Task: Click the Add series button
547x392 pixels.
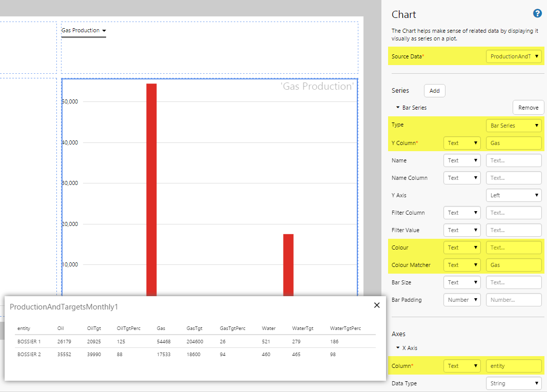Action: (x=434, y=91)
